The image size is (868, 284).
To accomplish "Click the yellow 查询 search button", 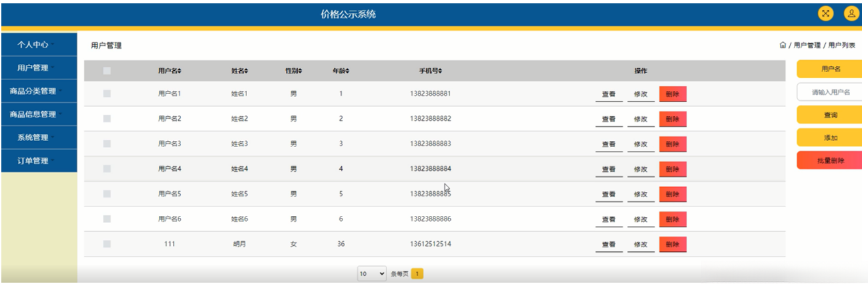I will [x=831, y=116].
